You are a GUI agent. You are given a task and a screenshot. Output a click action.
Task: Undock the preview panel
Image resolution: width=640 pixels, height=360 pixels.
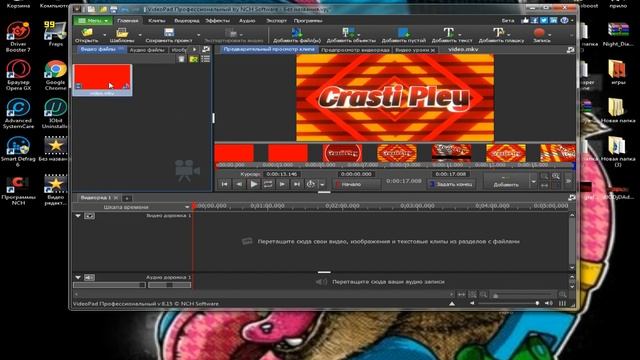point(570,49)
